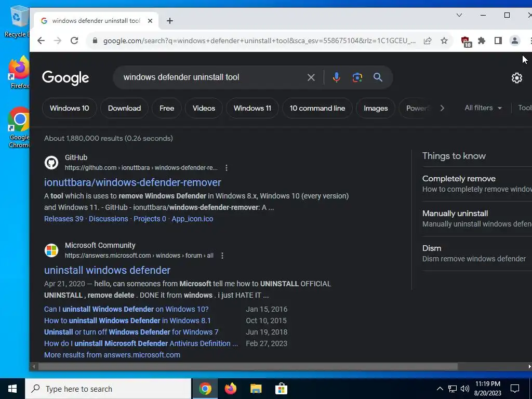Reload the page with the refresh icon
Image resolution: width=532 pixels, height=399 pixels.
(x=74, y=41)
